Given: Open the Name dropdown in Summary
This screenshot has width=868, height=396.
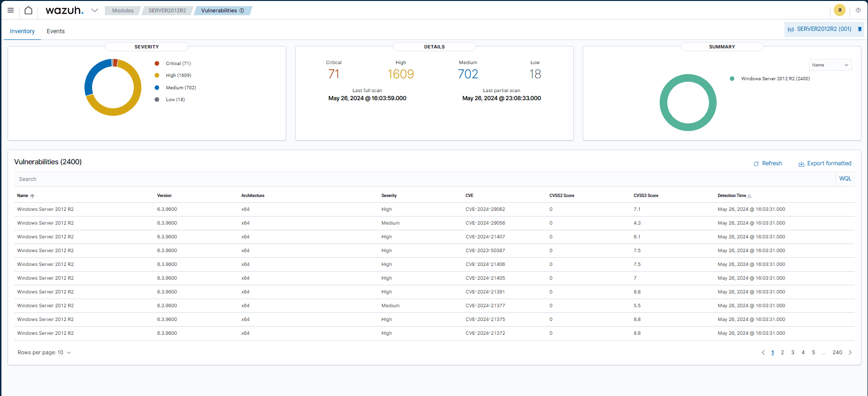Looking at the screenshot, I should click(x=830, y=65).
